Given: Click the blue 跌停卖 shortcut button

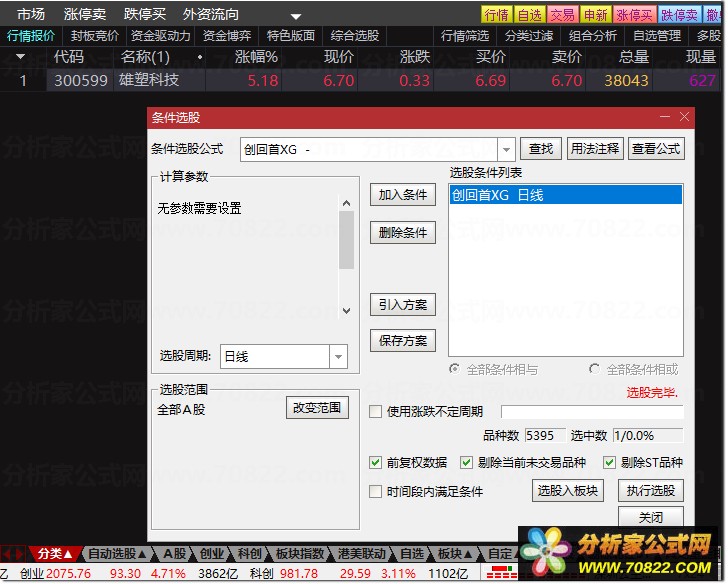Looking at the screenshot, I should [679, 15].
